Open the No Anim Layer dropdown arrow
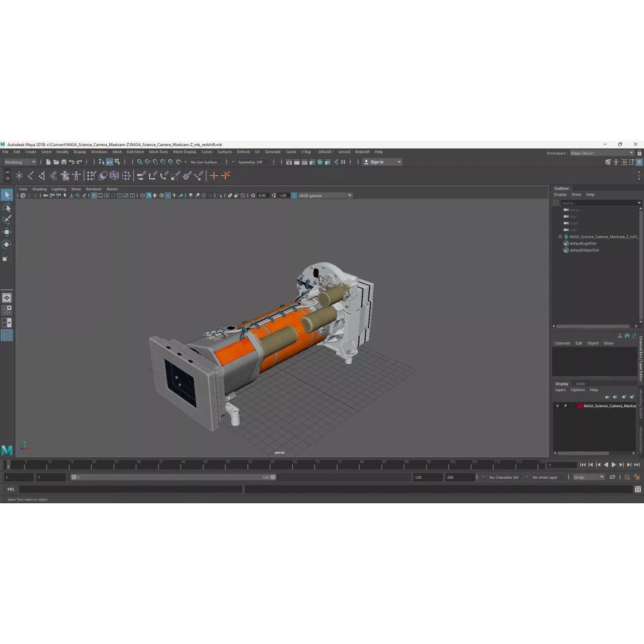The height and width of the screenshot is (644, 644). (x=527, y=477)
